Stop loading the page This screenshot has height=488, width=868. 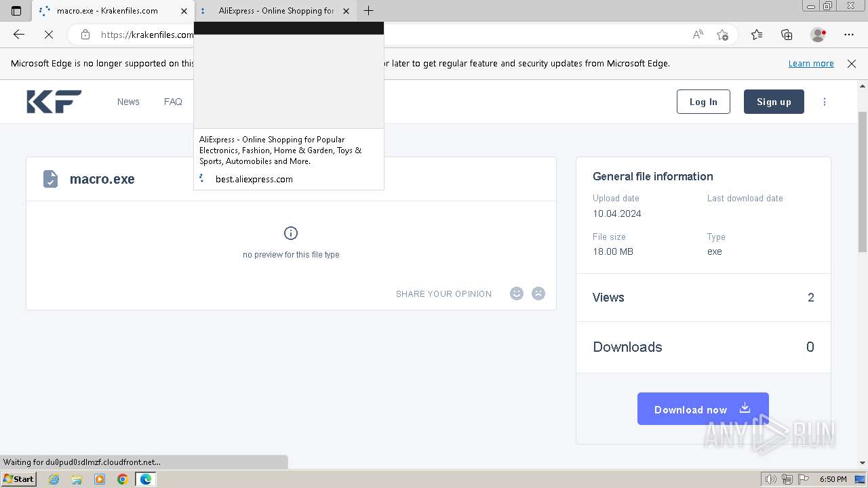click(49, 35)
